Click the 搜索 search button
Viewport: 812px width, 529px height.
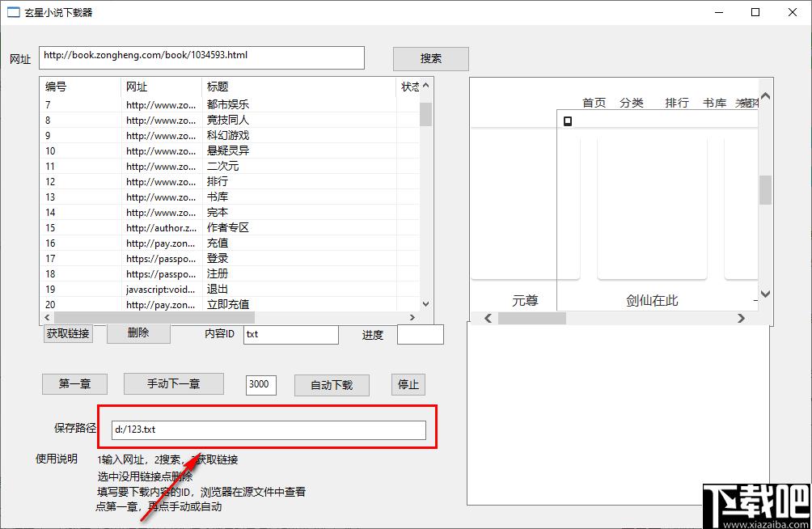click(x=430, y=58)
